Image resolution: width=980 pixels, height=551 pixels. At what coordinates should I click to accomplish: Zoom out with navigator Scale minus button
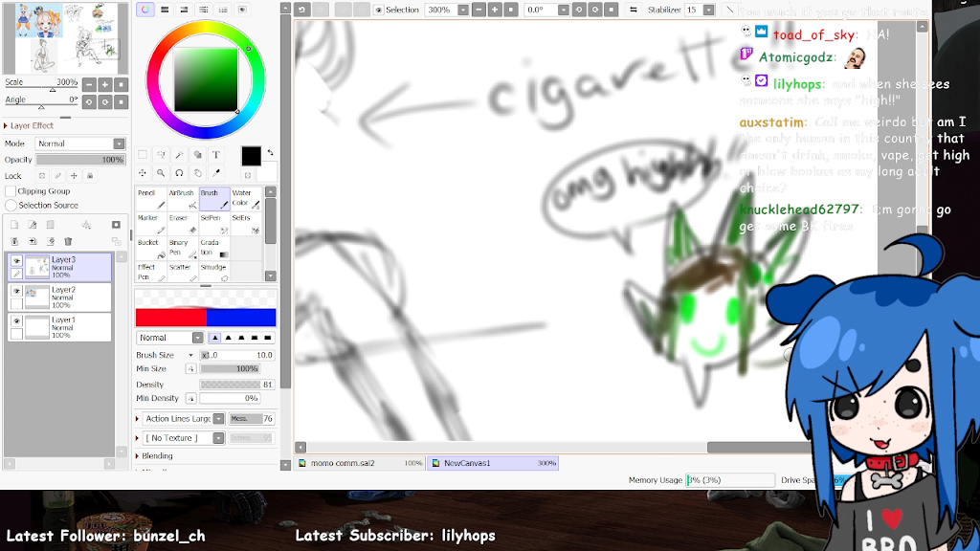[x=89, y=84]
